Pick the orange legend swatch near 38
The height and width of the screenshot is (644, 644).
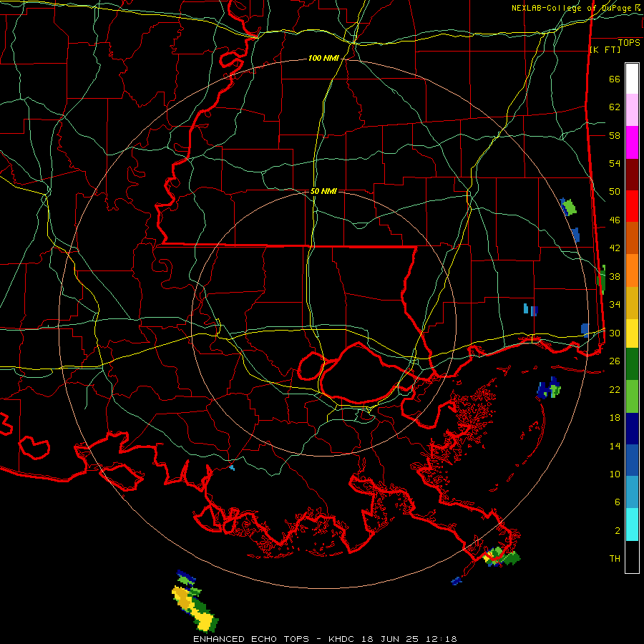tap(632, 270)
